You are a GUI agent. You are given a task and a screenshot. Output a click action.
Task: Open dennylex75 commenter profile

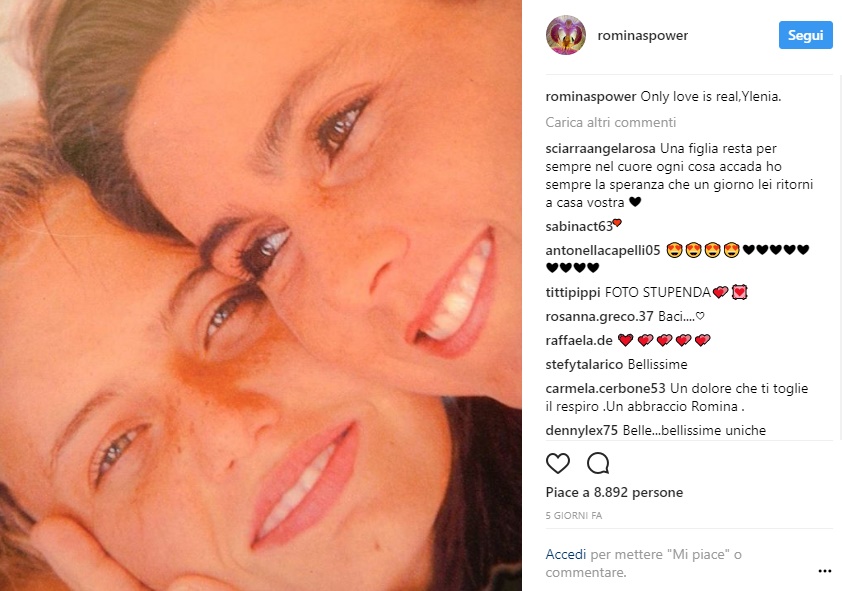(x=582, y=431)
